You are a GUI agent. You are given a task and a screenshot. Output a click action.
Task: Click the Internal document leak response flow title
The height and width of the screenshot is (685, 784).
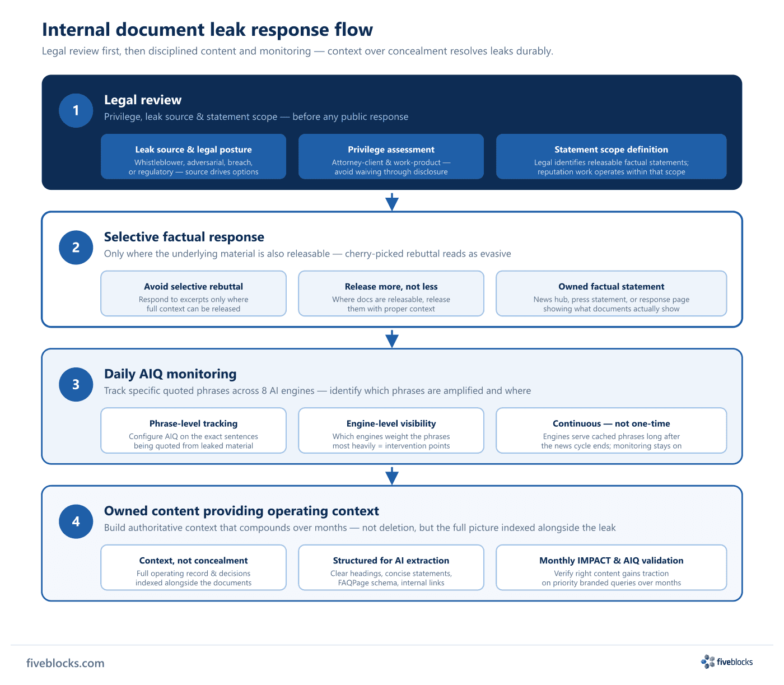[x=207, y=30]
